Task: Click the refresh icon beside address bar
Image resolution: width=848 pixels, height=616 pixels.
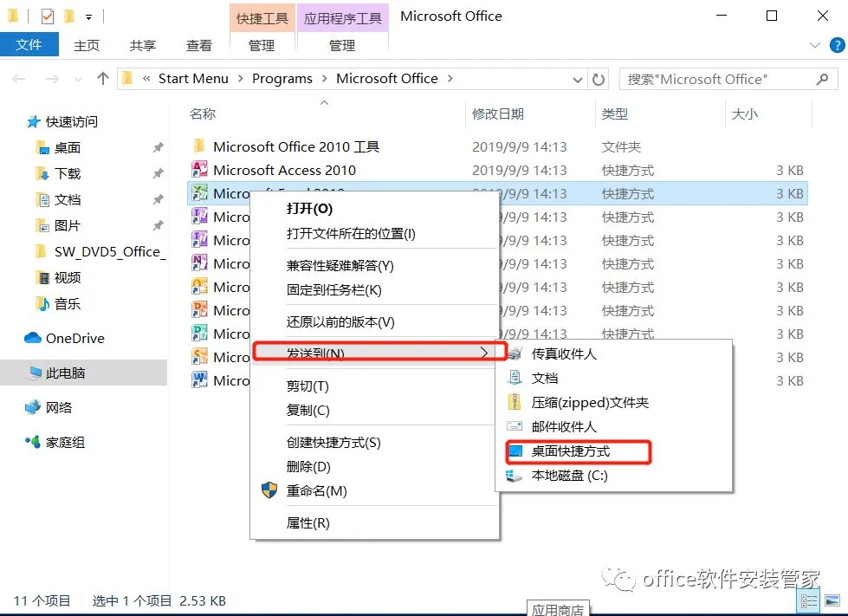Action: [x=599, y=80]
